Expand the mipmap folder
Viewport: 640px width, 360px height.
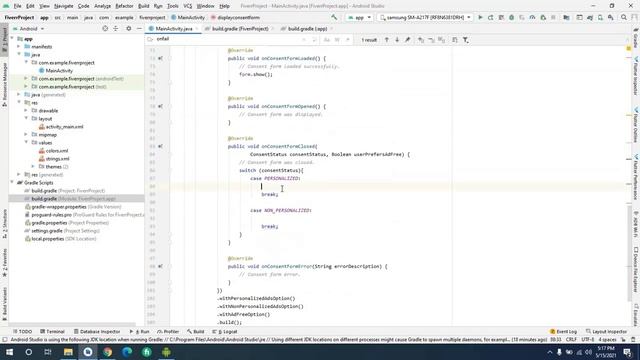pyautogui.click(x=26, y=134)
